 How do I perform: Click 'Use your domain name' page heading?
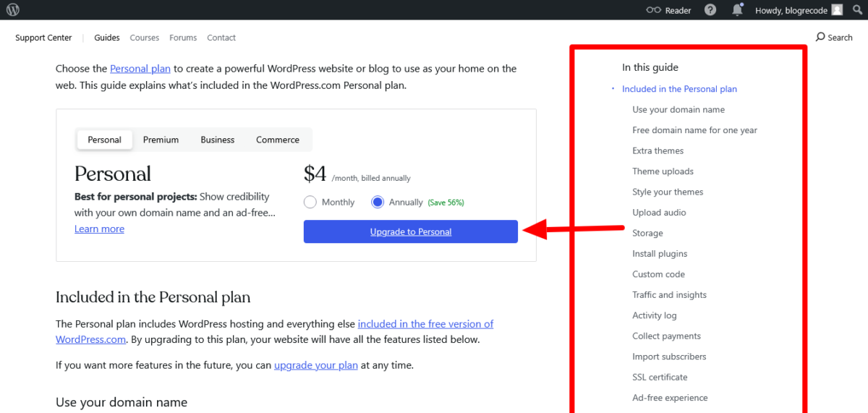click(x=122, y=402)
